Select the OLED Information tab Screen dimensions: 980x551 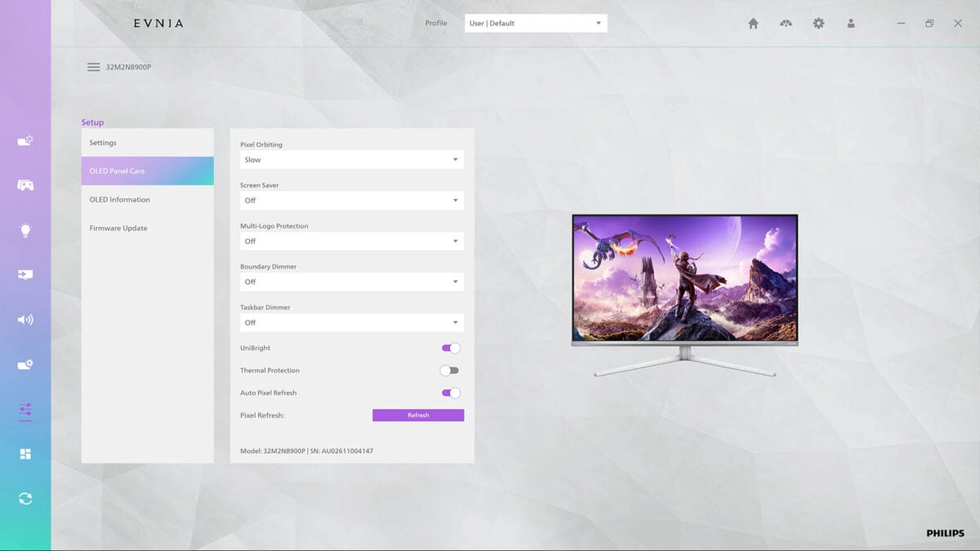[x=147, y=199]
